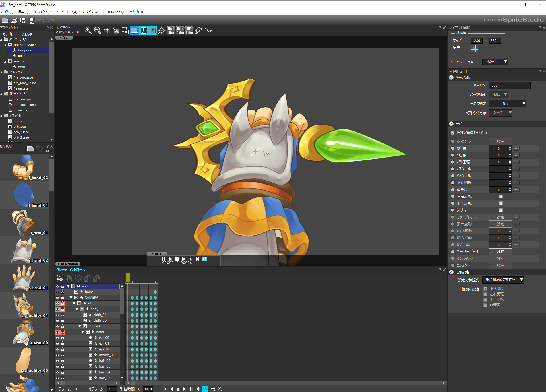This screenshot has width=546, height=392.
Task: Click the 設定 button for 参照セル
Action: point(500,141)
